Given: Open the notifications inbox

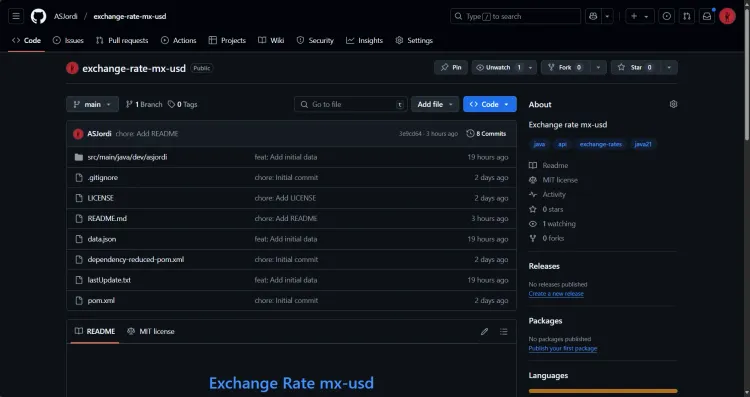Looking at the screenshot, I should point(707,16).
